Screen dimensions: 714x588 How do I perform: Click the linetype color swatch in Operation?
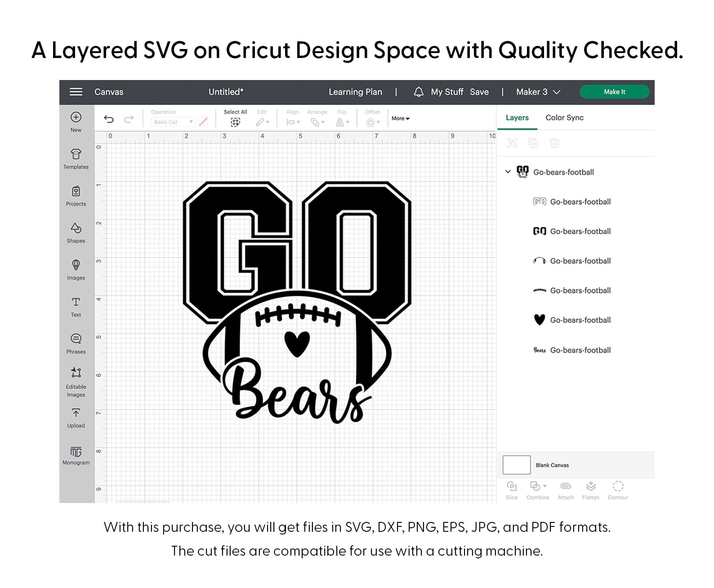coord(203,122)
